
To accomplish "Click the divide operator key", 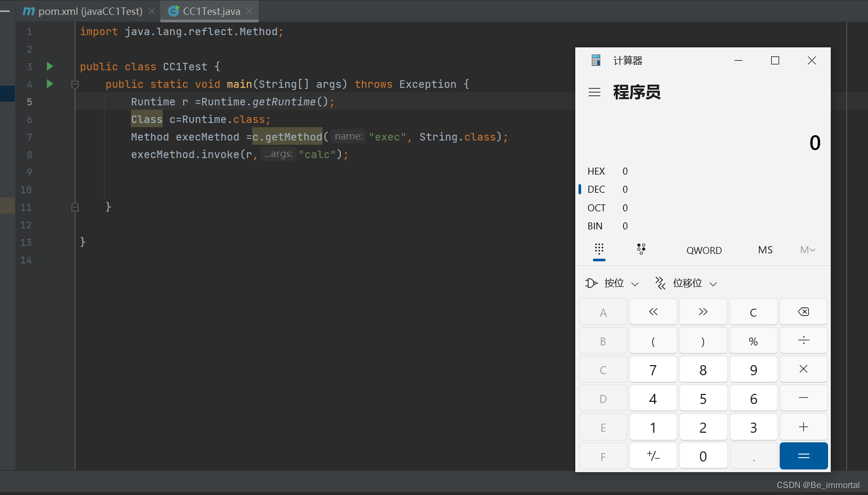I will click(x=804, y=341).
